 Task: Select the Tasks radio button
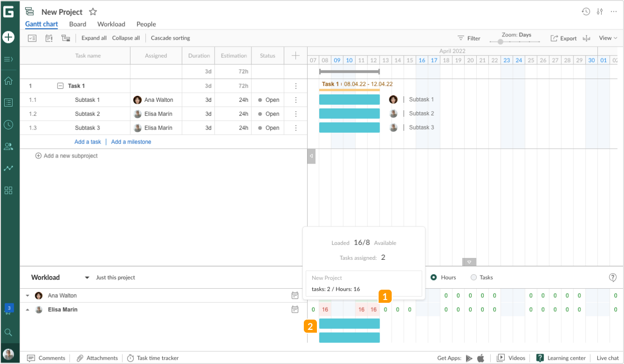(x=473, y=277)
